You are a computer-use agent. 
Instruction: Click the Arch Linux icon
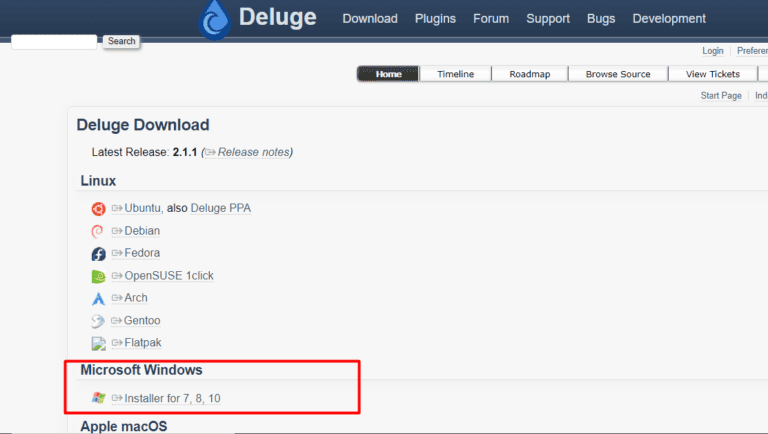click(x=98, y=298)
